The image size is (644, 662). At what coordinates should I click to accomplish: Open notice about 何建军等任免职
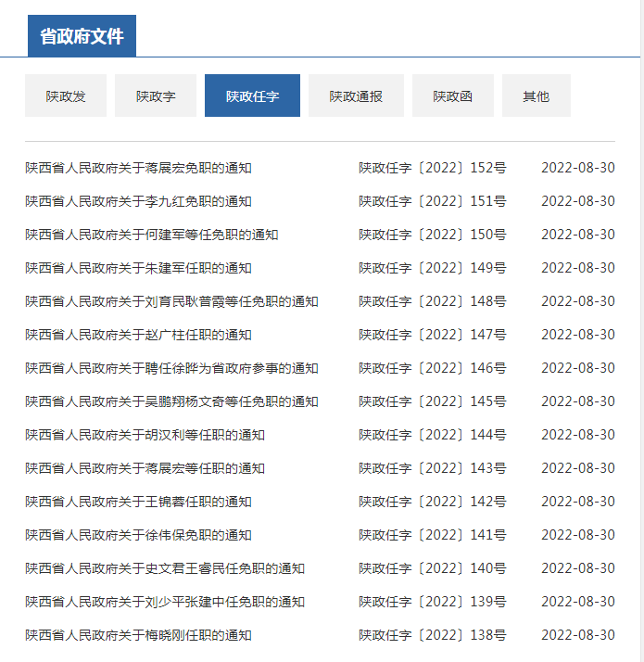(152, 236)
